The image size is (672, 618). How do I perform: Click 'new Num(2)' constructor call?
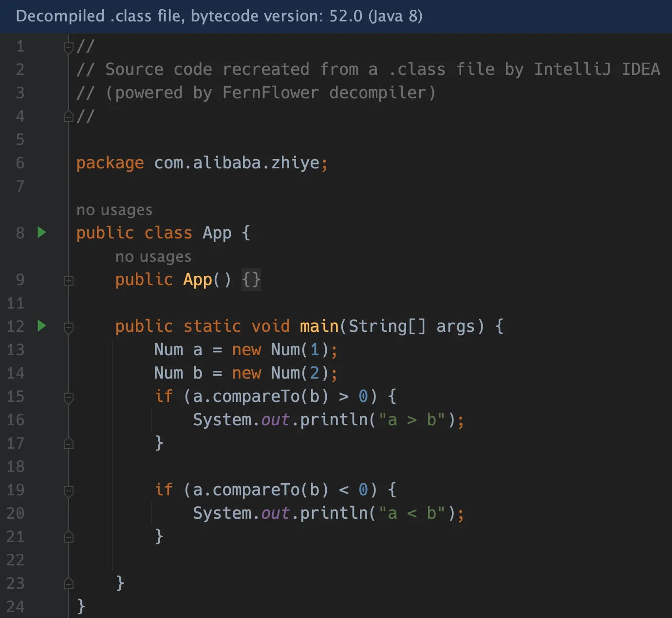coord(280,373)
